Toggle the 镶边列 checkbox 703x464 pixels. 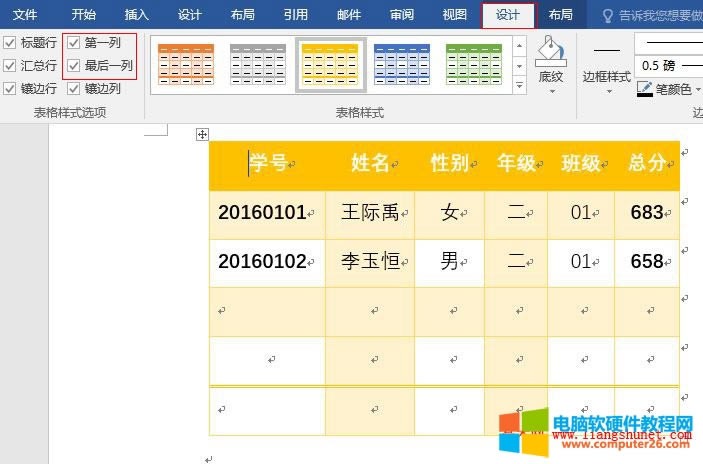pos(73,88)
